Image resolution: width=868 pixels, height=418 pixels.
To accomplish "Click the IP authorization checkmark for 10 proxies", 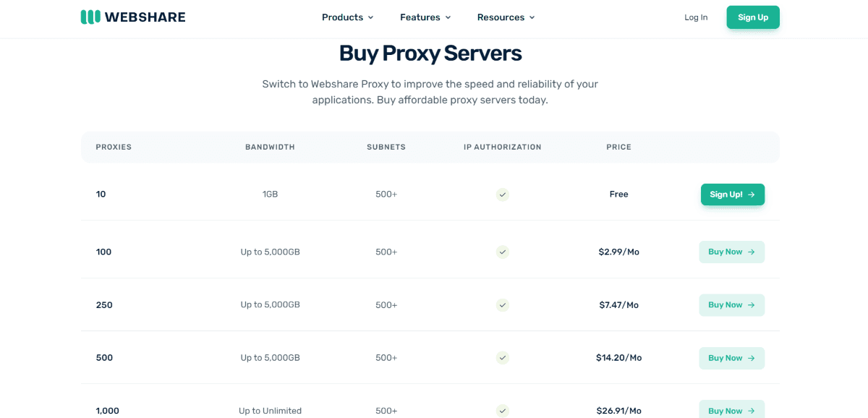I will [x=503, y=195].
